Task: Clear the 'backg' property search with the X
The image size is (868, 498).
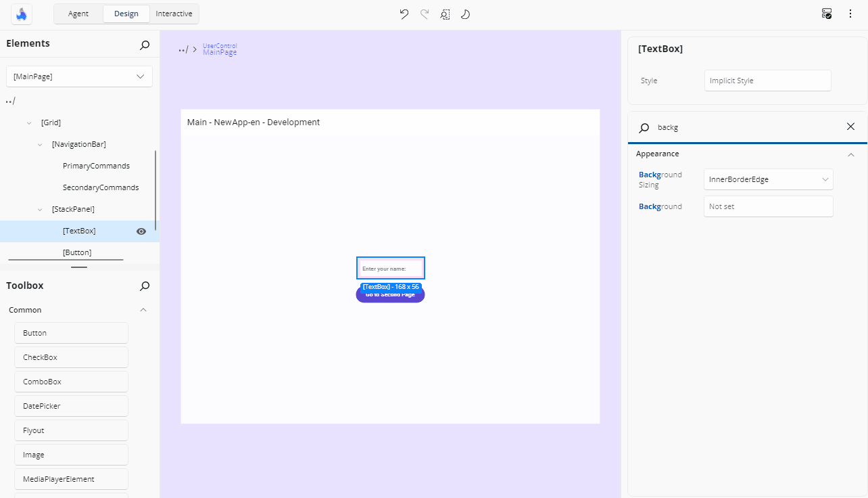Action: [x=850, y=127]
